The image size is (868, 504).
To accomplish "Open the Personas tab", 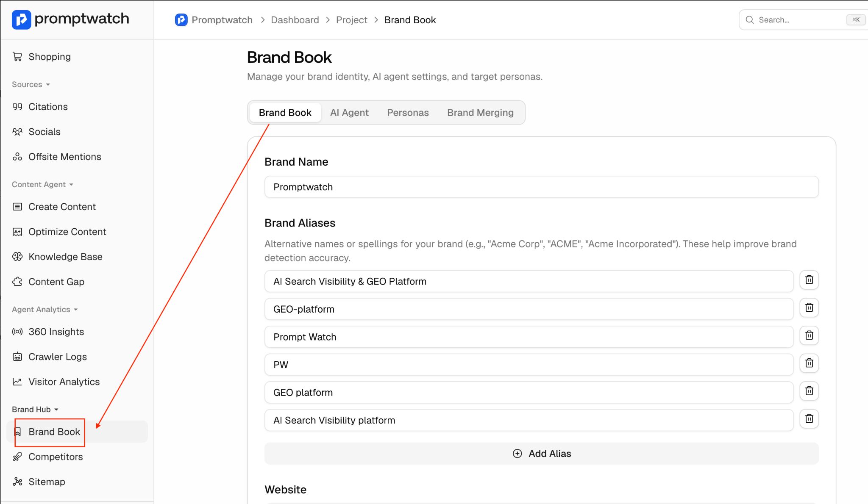I will pyautogui.click(x=408, y=113).
